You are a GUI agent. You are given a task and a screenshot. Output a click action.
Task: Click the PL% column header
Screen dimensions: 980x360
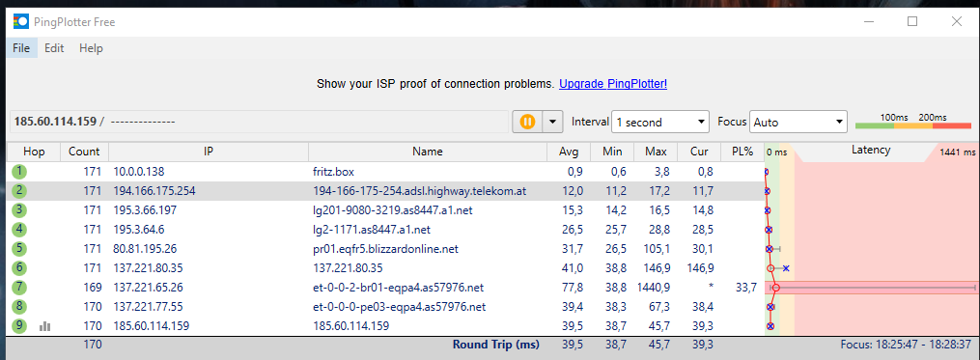point(742,152)
